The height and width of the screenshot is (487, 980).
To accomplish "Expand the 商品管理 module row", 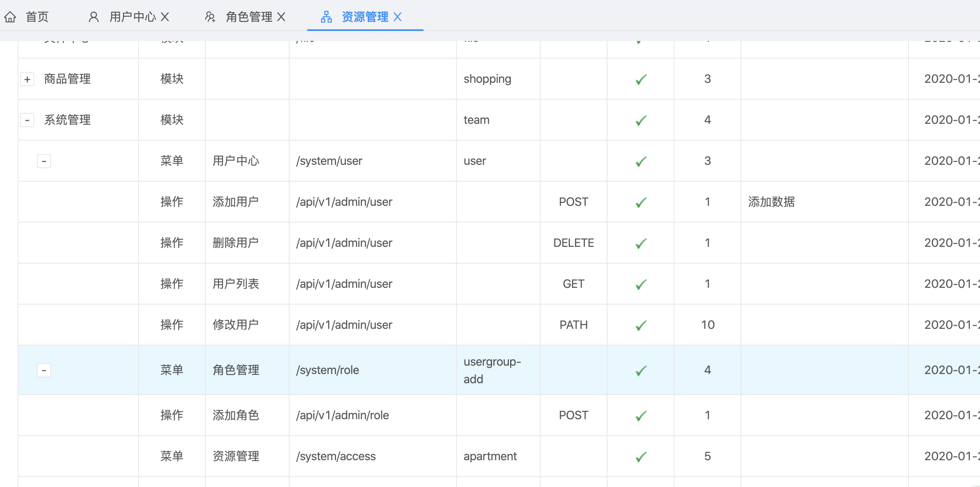I will coord(27,79).
